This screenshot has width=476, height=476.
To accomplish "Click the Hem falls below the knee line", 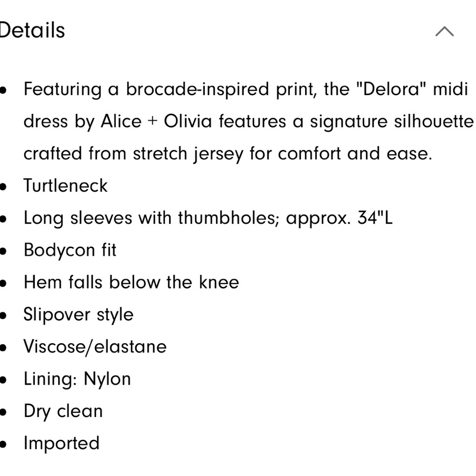I will coord(131,282).
